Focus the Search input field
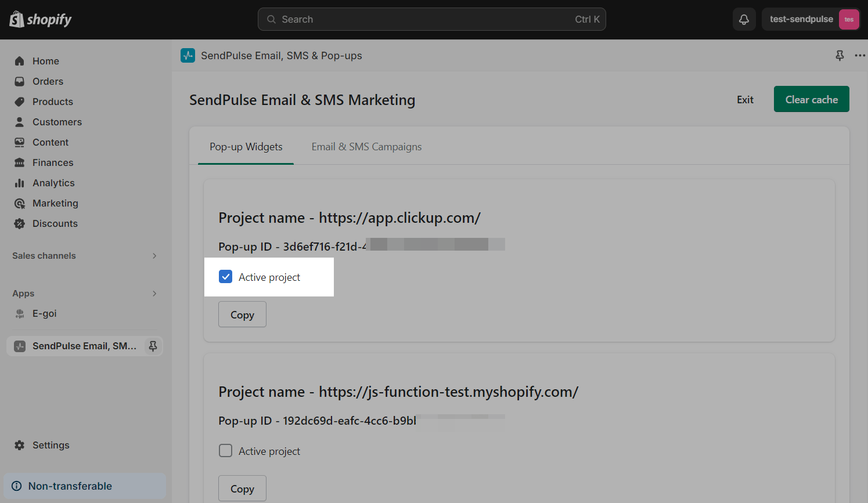Viewport: 868px width, 503px height. 431,19
